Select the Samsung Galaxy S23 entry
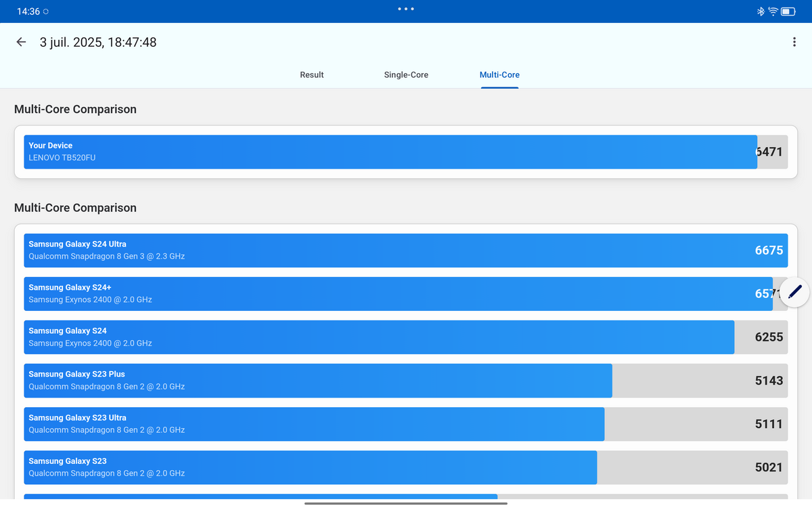Viewport: 812px width, 508px height. tap(406, 467)
